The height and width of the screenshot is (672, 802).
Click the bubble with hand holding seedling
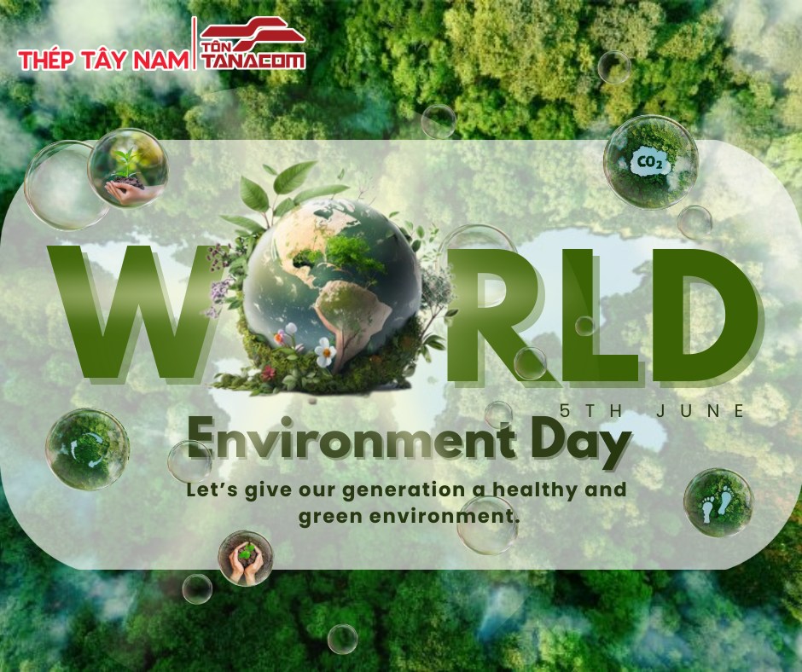click(x=128, y=168)
